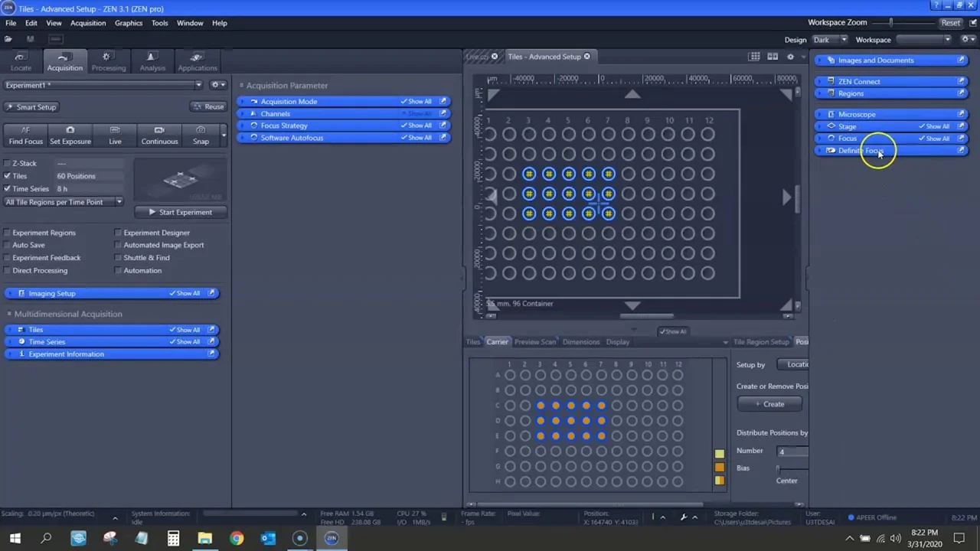Screen dimensions: 980x551
Task: Select the Preview Scan tab
Action: (x=535, y=342)
